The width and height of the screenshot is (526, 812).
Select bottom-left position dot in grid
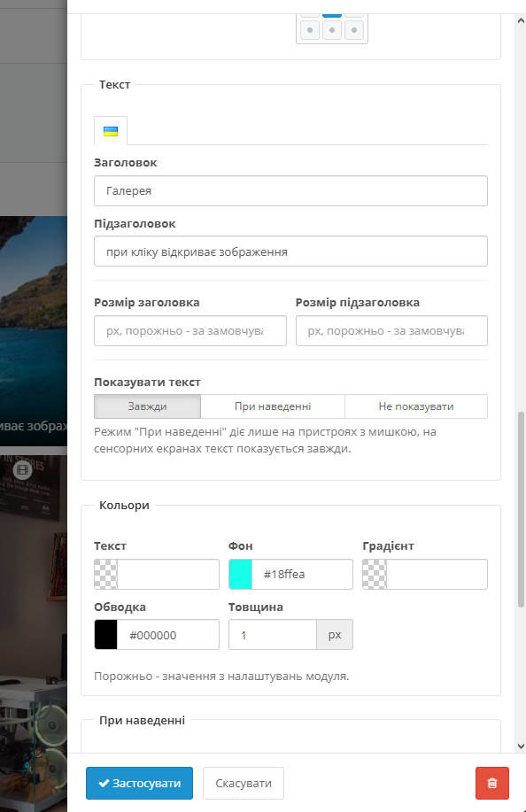click(x=310, y=30)
